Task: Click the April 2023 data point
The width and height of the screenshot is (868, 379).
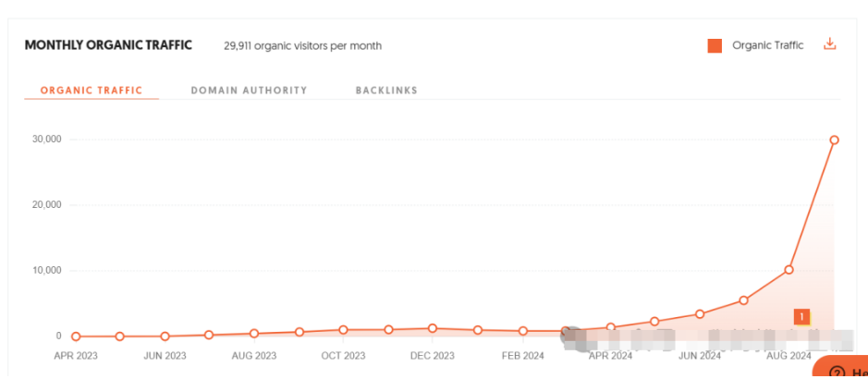Action: pos(76,336)
